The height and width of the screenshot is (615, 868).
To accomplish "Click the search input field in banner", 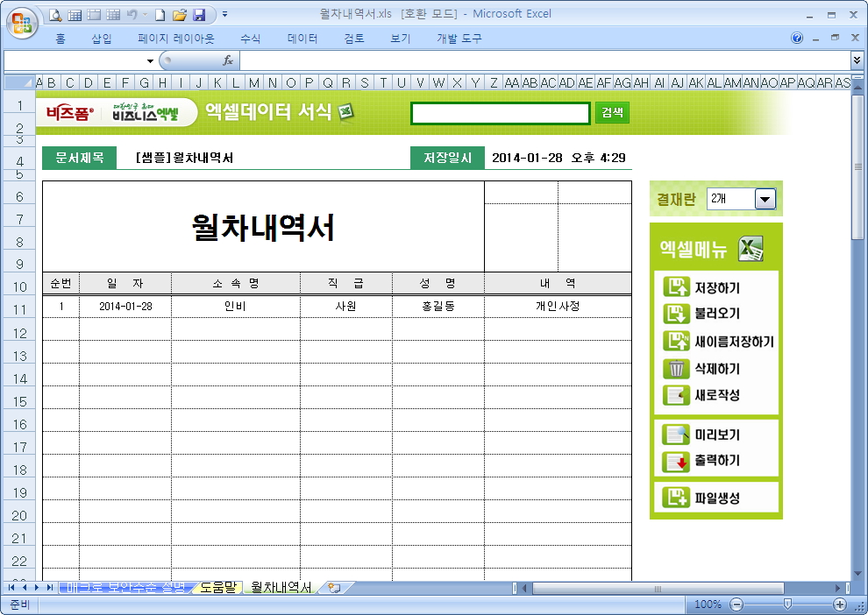I will tap(501, 113).
